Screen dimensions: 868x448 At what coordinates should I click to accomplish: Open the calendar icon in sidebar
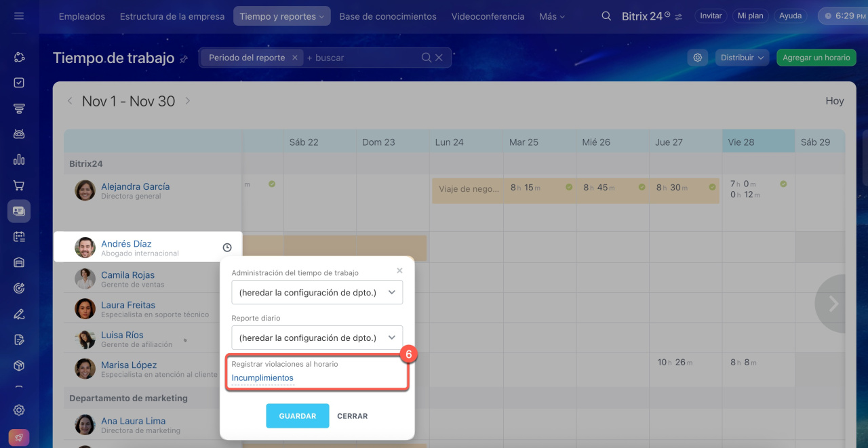[19, 237]
